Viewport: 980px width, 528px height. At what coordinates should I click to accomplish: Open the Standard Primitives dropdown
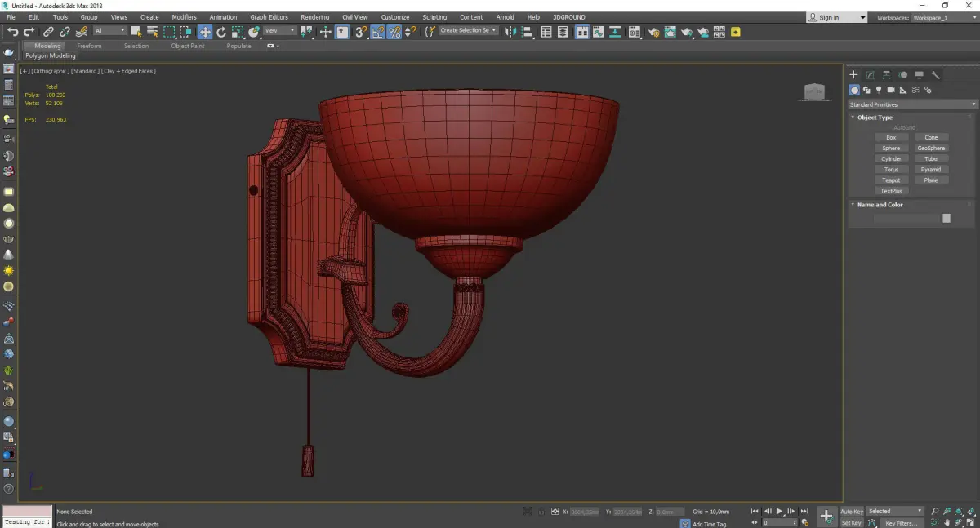click(912, 104)
